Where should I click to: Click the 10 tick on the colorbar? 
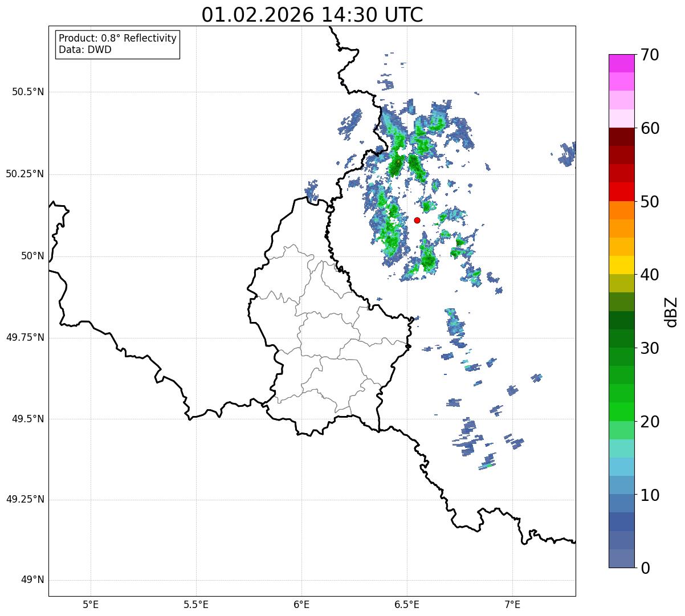point(650,495)
